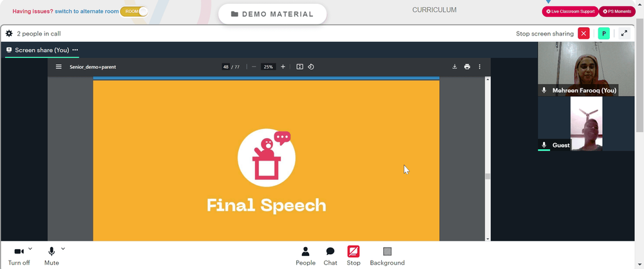Click Live Classroom Support button
Viewport: 644px width, 269px height.
tap(570, 12)
